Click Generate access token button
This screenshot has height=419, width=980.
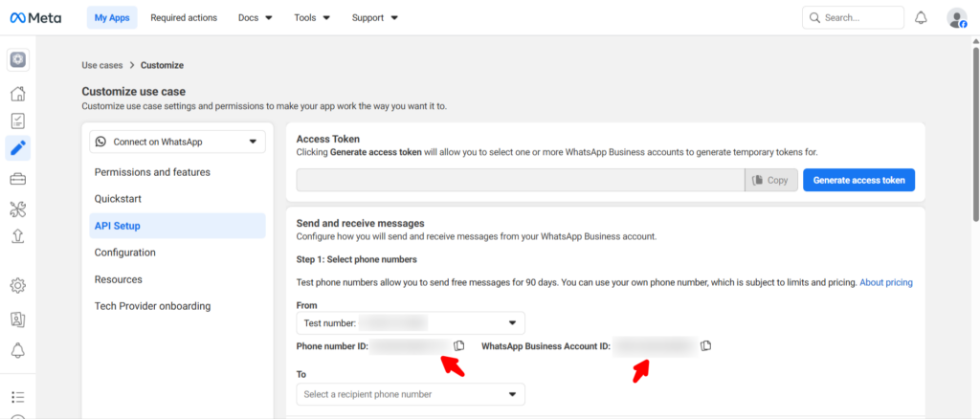[858, 180]
